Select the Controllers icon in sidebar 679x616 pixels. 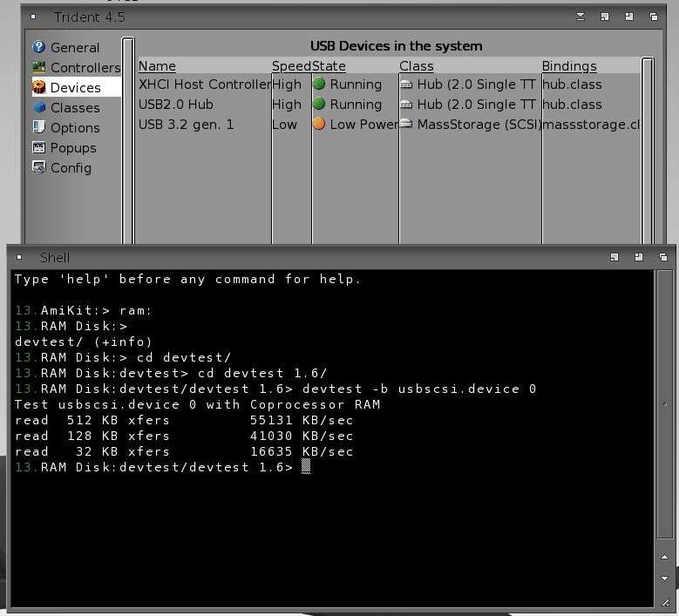point(38,67)
